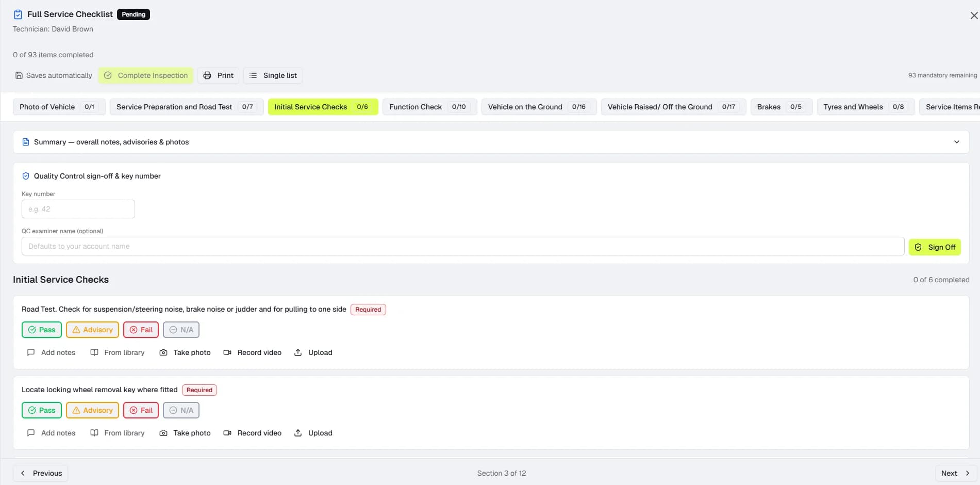Mark Road Test as Advisory
This screenshot has height=485, width=980.
point(92,330)
